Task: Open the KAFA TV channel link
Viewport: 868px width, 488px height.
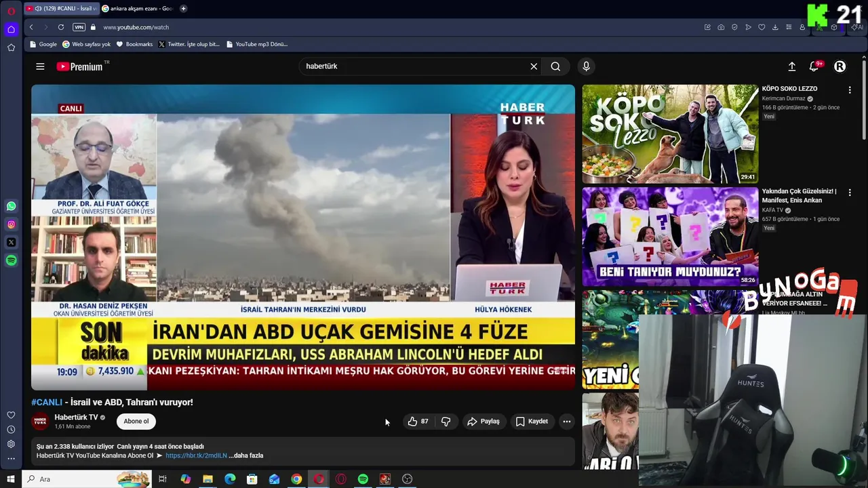Action: click(x=772, y=210)
